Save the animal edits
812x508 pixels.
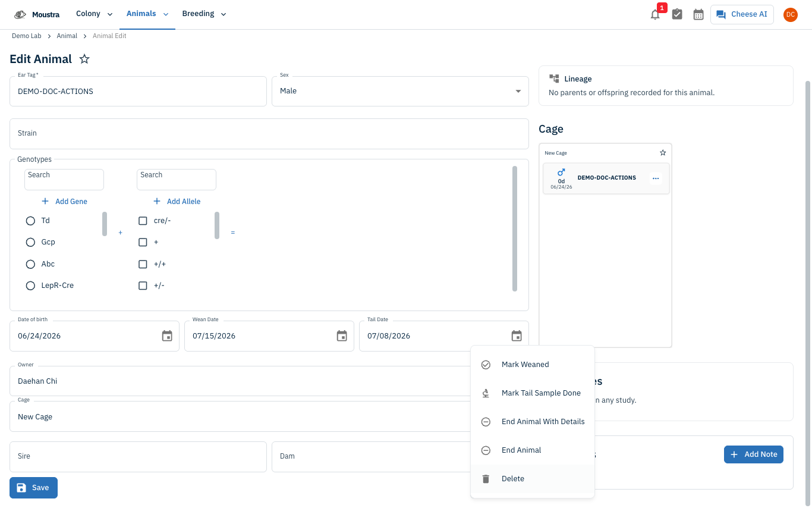[x=33, y=488]
